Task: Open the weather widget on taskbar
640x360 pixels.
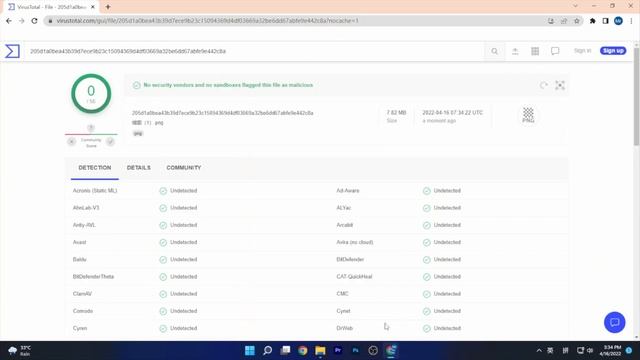Action: (20, 351)
